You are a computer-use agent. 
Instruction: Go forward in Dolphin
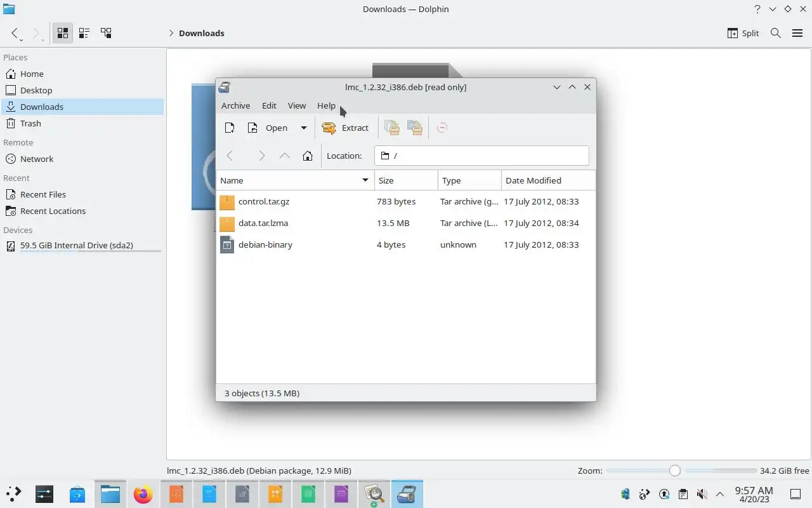pyautogui.click(x=37, y=33)
